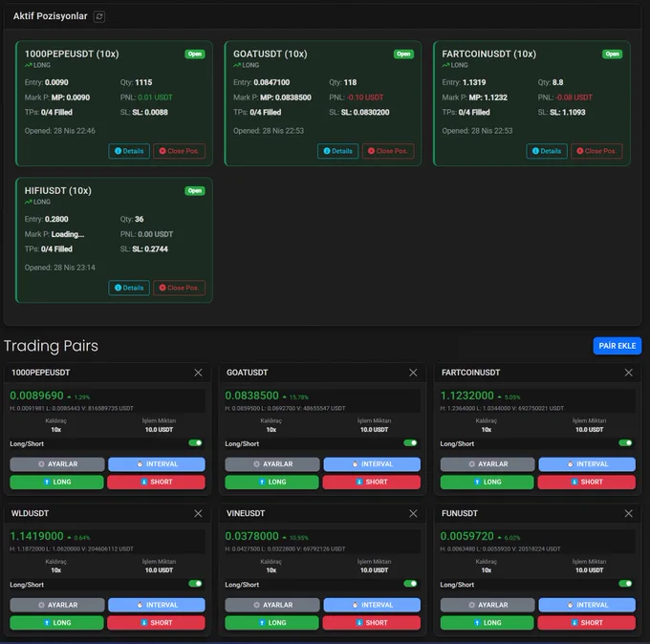Go LONG on VINEUSDT pair
The height and width of the screenshot is (644, 650).
271,623
